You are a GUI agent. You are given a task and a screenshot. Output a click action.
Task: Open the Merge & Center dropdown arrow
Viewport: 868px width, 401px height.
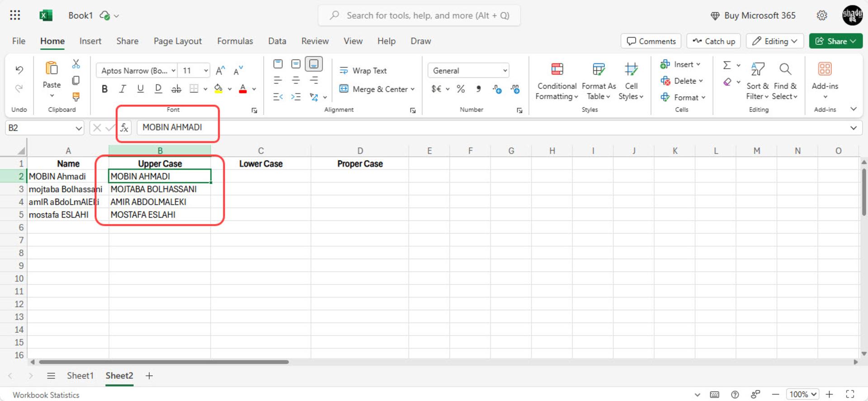[413, 89]
